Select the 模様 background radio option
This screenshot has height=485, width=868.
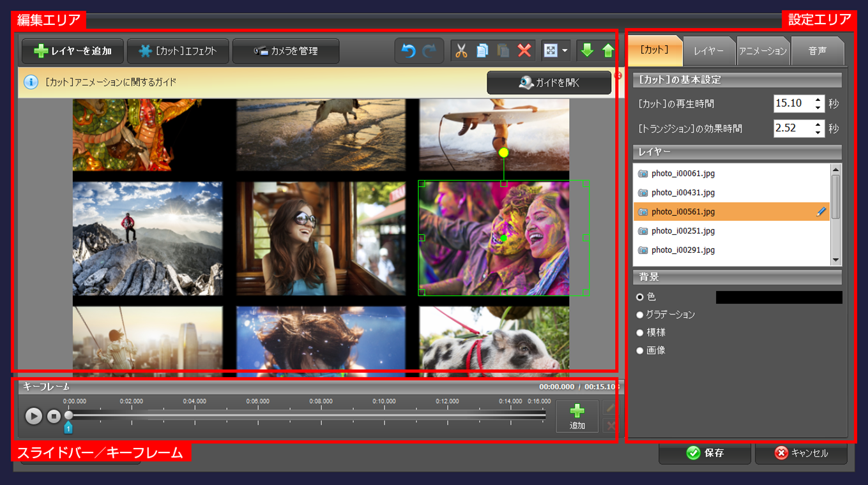640,333
